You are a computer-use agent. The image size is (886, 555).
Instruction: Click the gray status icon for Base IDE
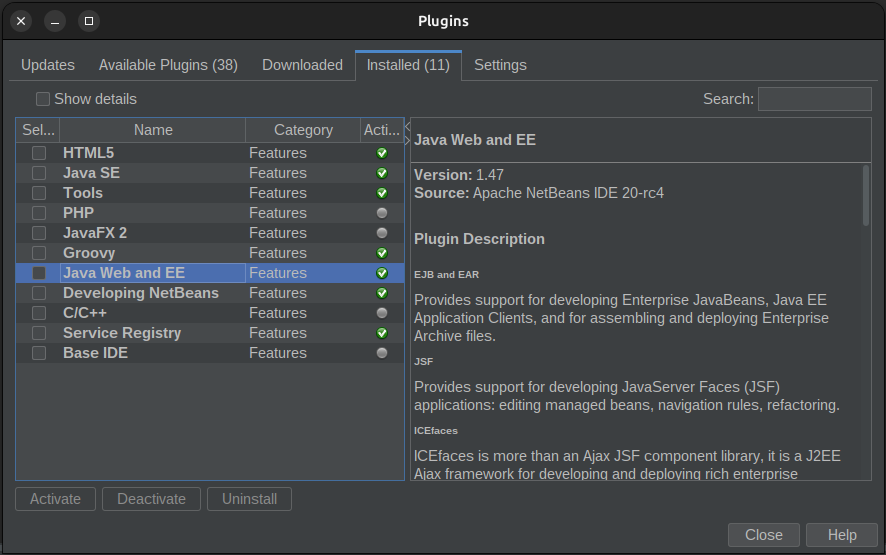[381, 353]
